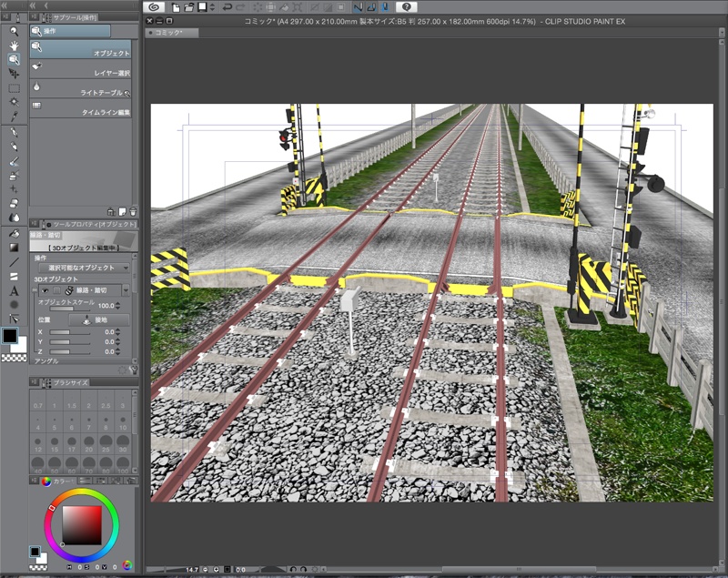The image size is (728, 578).
Task: Select the サブツール[操作] palette tab
Action: tap(70, 17)
